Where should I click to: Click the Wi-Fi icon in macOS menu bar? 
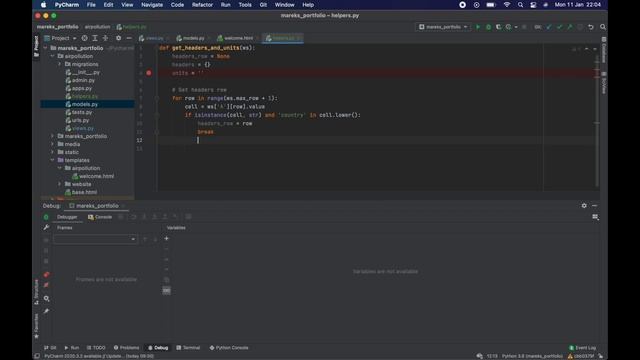pos(507,5)
